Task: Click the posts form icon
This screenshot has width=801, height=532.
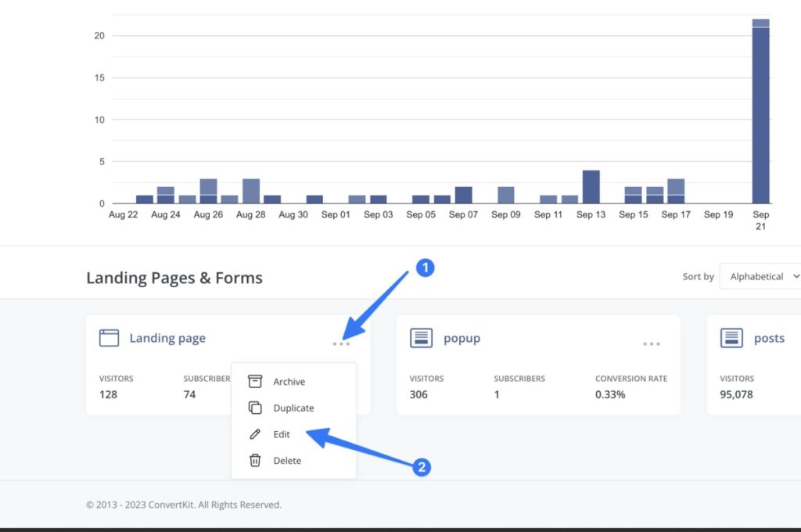Action: point(731,338)
